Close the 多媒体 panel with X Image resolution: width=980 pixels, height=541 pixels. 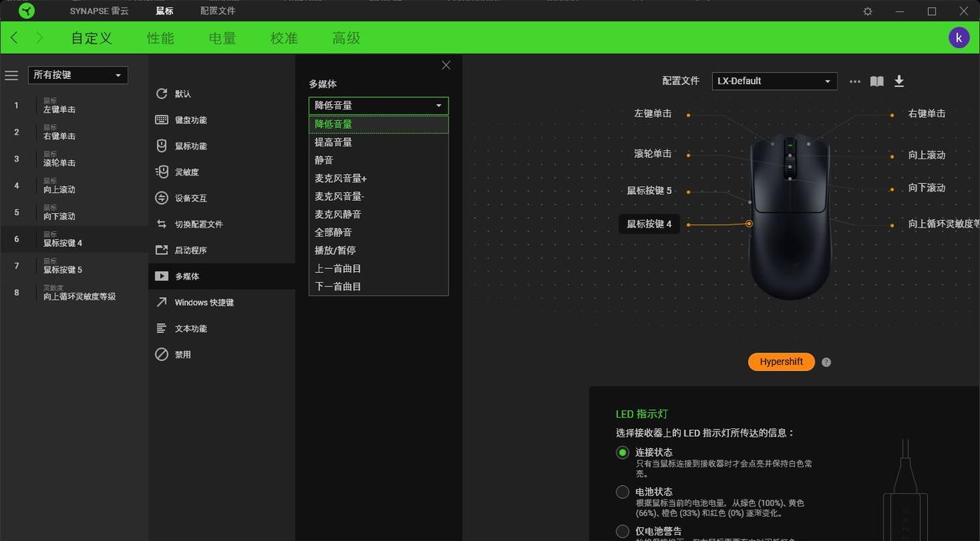coord(446,65)
